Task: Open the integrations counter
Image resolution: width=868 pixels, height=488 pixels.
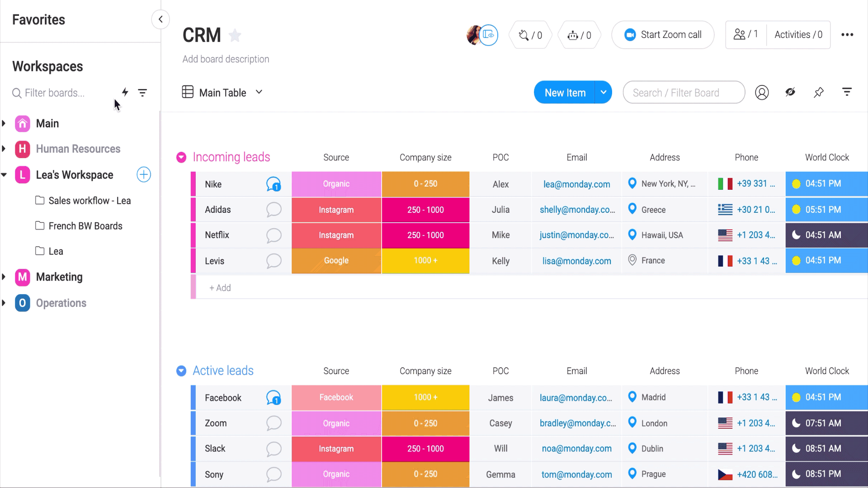Action: 530,35
